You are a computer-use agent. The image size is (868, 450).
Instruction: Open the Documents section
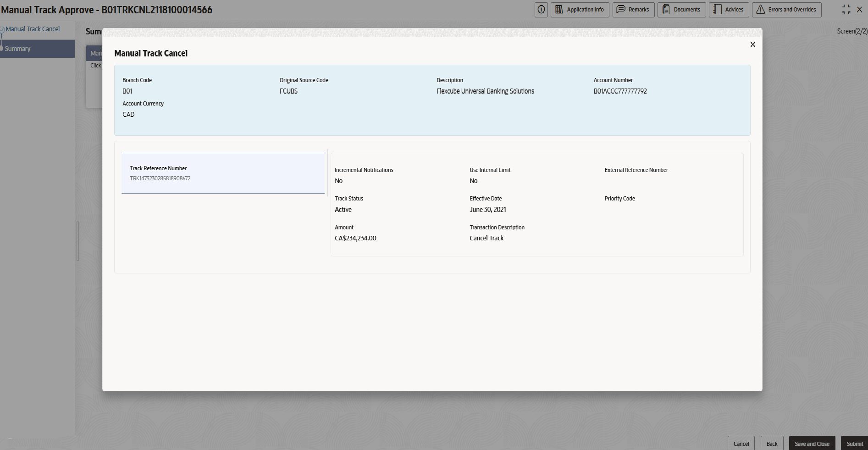click(x=682, y=10)
